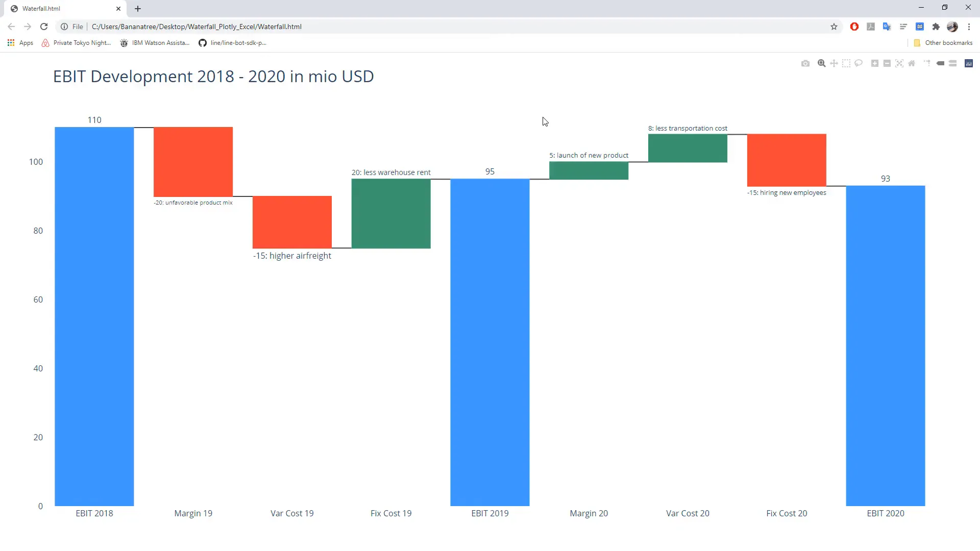Toggle spike lines on the chart
This screenshot has width=980, height=551.
[926, 63]
